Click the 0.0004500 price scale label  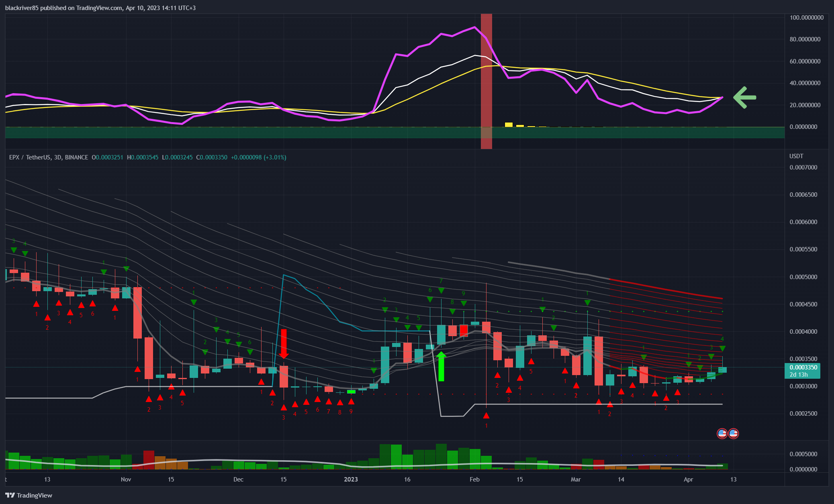click(x=803, y=304)
